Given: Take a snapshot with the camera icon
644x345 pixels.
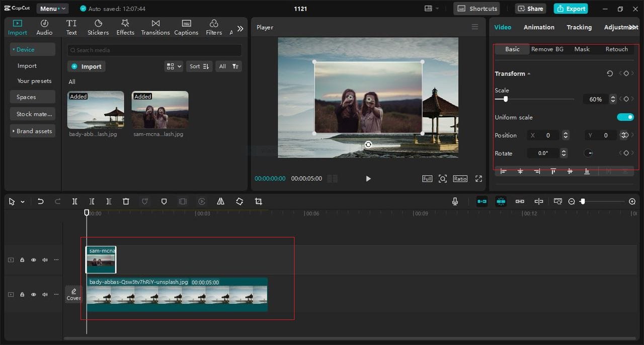Looking at the screenshot, I should (x=558, y=201).
